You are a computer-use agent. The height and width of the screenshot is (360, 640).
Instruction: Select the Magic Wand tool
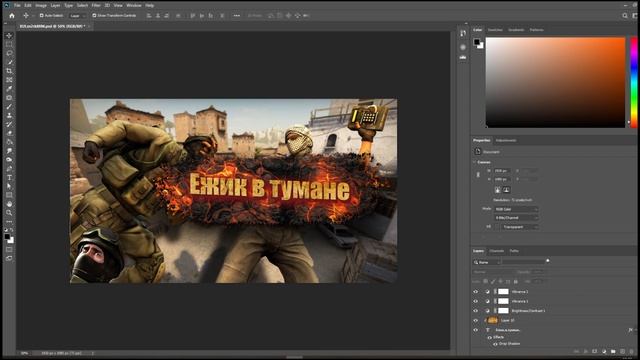(9, 62)
